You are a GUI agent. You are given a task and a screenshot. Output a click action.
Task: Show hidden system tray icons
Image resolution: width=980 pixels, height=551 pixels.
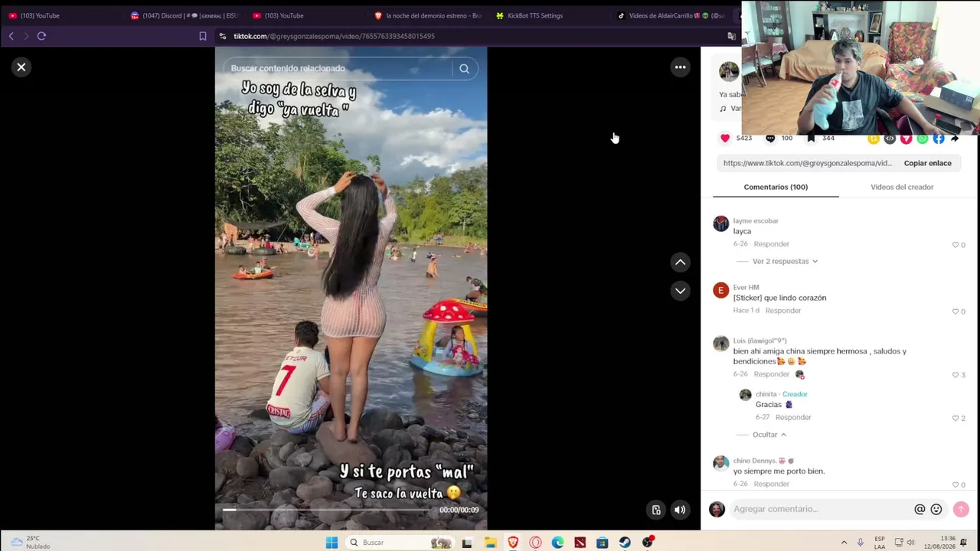tap(844, 543)
